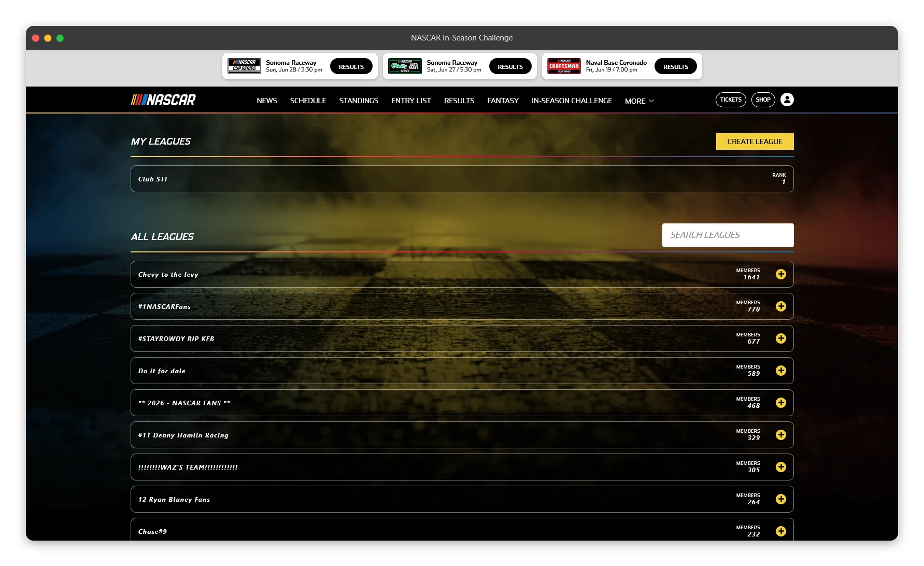
Task: Click Naval Base Coronado race title
Action: [616, 63]
